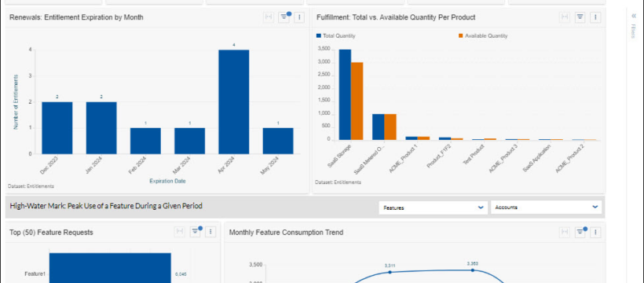Screen dimensions: 644x283
Task: Click expand-width icon on Fulfillment chart
Action: point(565,17)
